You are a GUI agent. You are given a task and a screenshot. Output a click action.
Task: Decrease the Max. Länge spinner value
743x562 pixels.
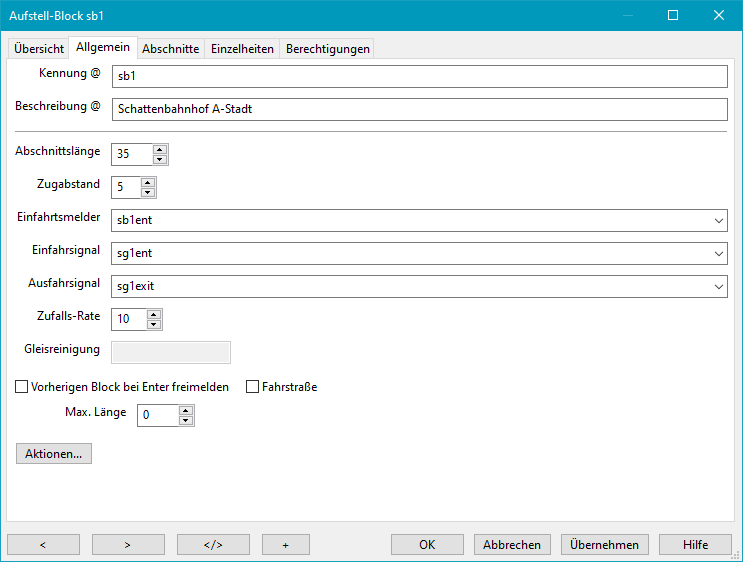tap(186, 420)
